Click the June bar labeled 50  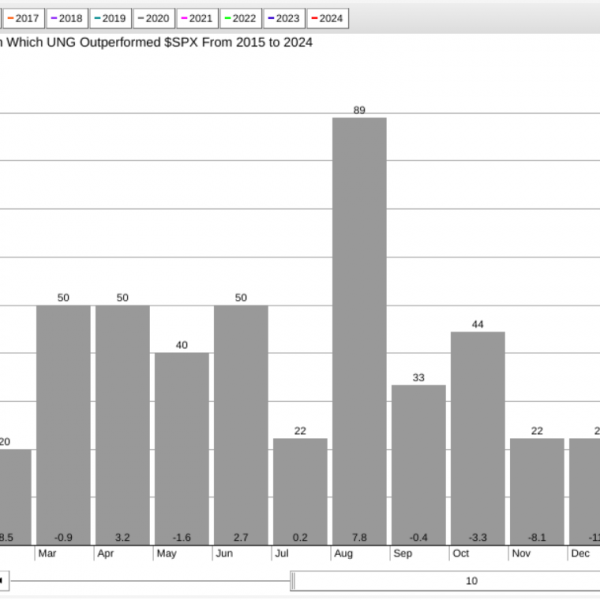pyautogui.click(x=241, y=425)
